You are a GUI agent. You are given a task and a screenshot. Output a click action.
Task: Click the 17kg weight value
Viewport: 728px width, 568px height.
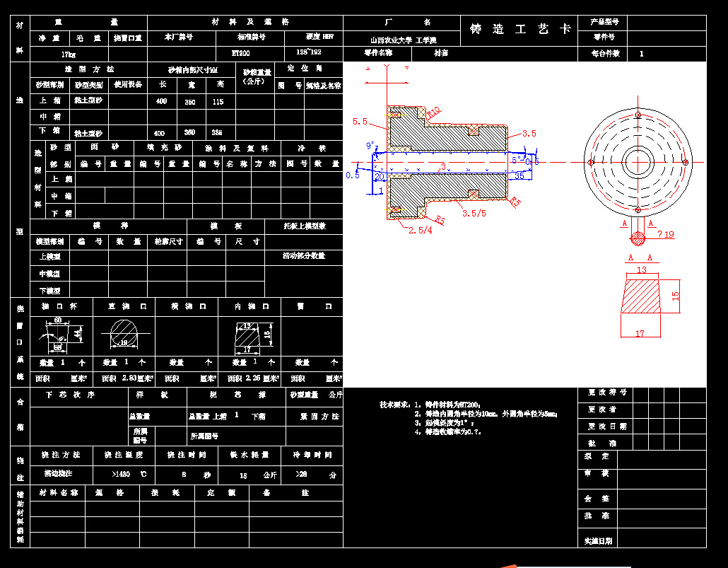[69, 54]
